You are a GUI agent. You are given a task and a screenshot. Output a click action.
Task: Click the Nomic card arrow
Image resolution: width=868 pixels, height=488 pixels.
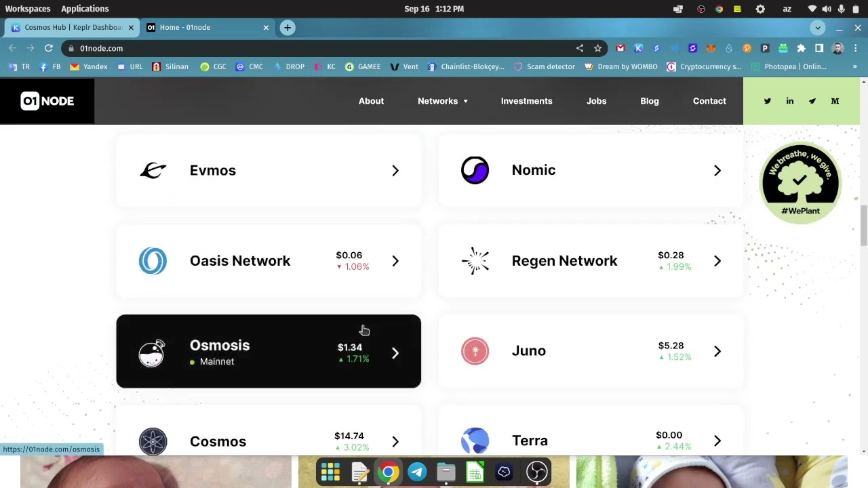click(x=717, y=171)
